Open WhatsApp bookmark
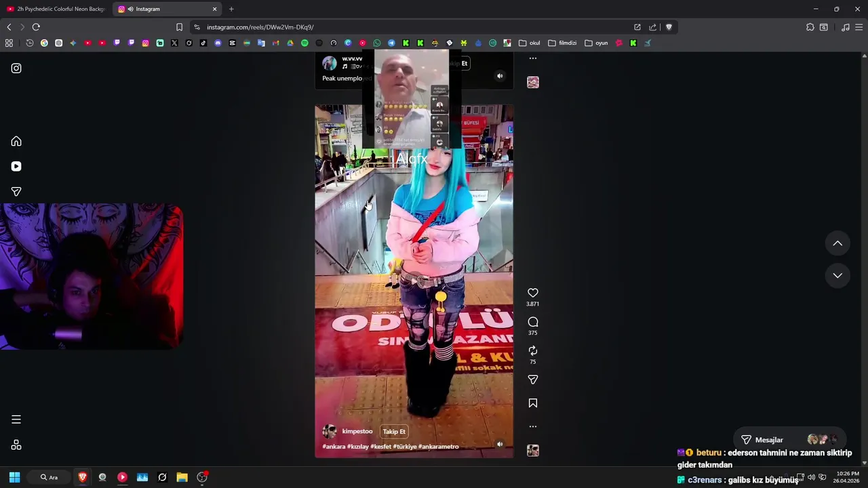The width and height of the screenshot is (868, 488). click(x=377, y=43)
